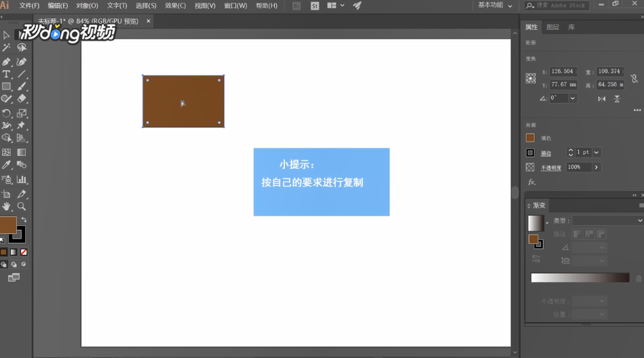Open the 窗口(W) menu
Screen dimensions: 644x358
click(235, 5)
